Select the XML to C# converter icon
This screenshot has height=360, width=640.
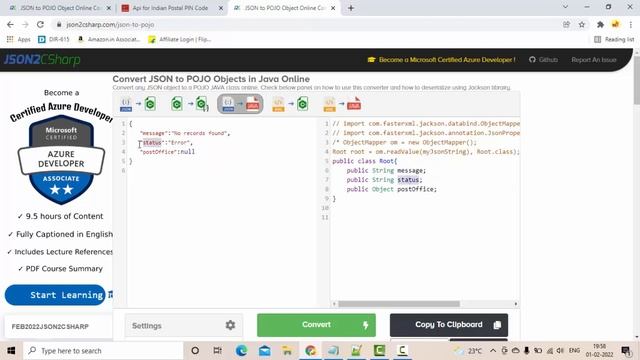290,104
